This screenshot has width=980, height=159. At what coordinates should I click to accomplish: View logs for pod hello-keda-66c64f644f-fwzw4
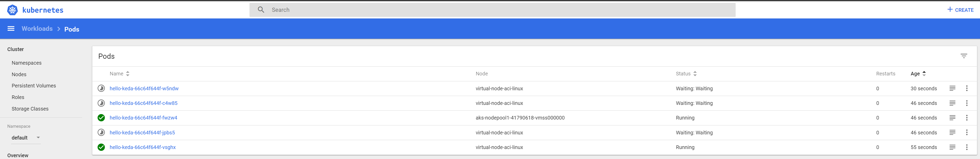[x=953, y=117]
